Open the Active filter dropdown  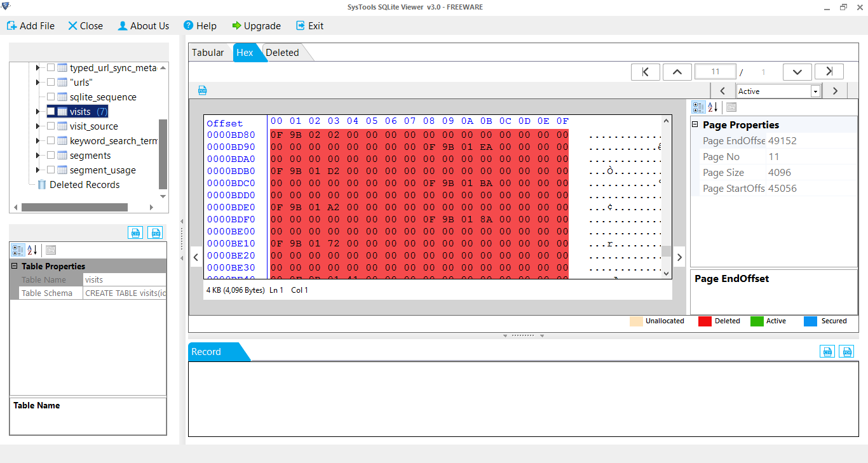[815, 91]
